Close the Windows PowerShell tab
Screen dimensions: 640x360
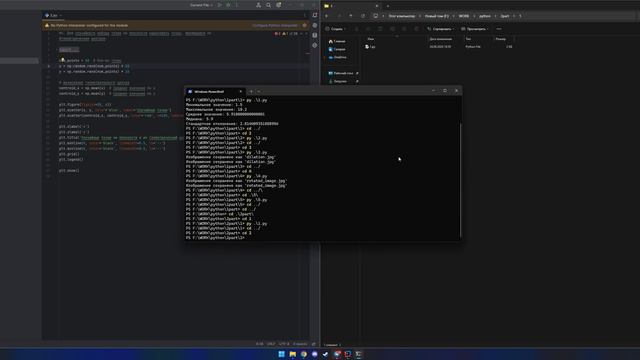click(x=240, y=91)
